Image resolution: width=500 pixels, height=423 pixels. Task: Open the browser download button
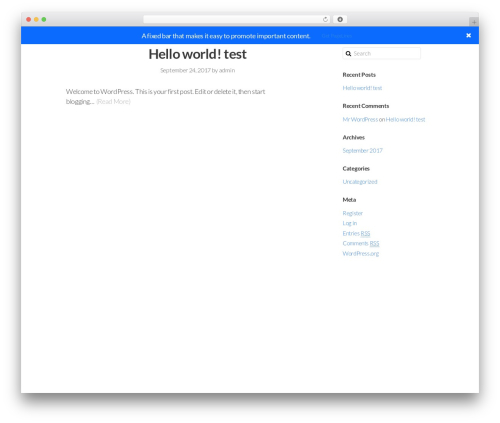coord(340,19)
